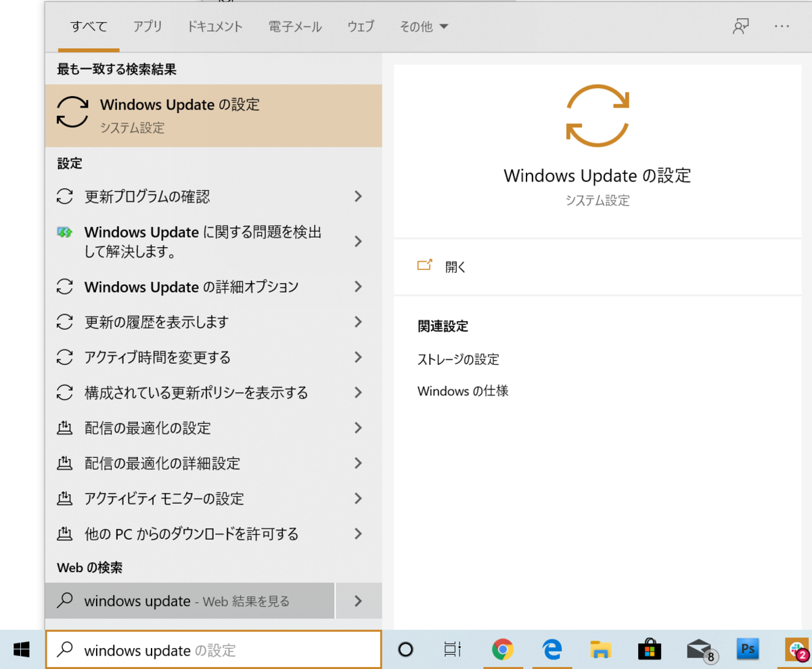Select 更新プログラムの確認 result

pos(213,196)
